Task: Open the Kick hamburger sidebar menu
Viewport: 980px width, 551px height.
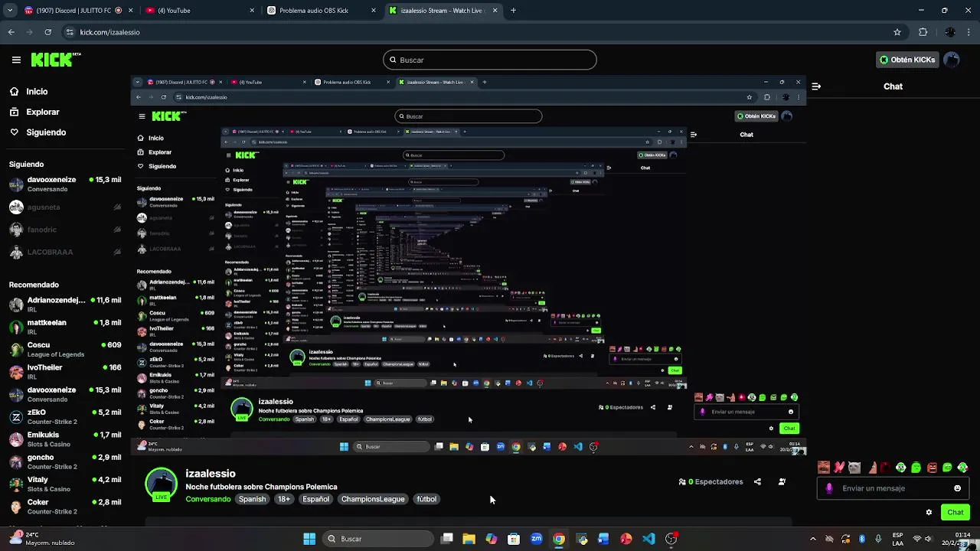Action: tap(16, 60)
